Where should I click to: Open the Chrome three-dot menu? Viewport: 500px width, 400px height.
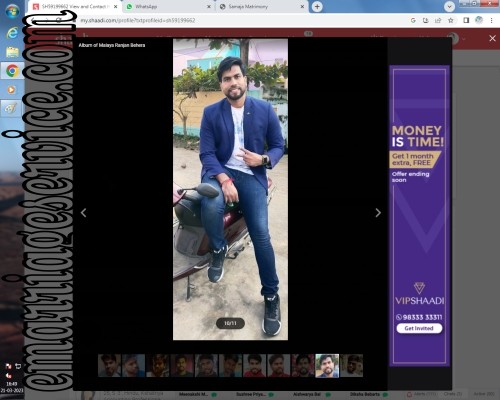coord(492,20)
